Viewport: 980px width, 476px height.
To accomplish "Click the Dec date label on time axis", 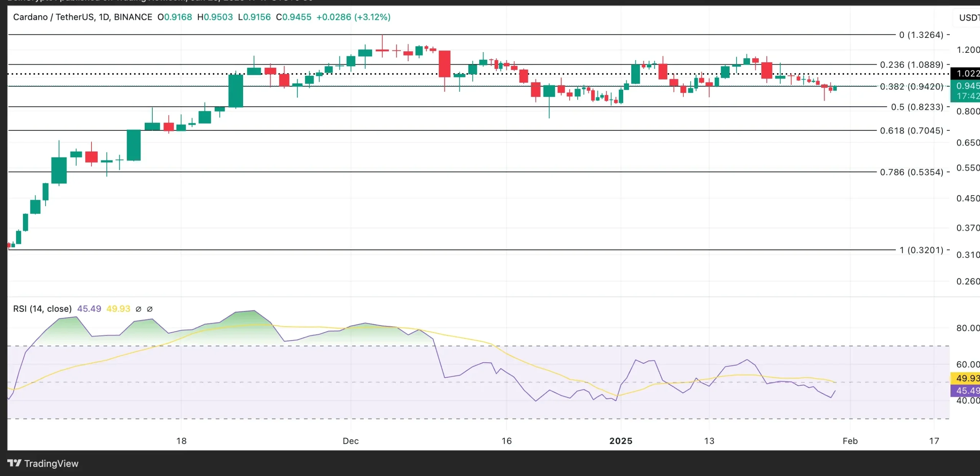I will tap(351, 441).
